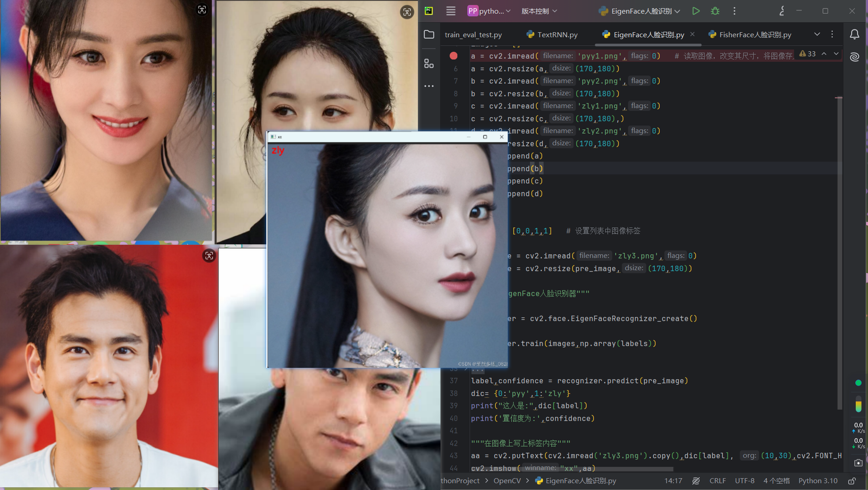Expand the pytho... project dropdown
This screenshot has height=490, width=868.
click(x=489, y=11)
